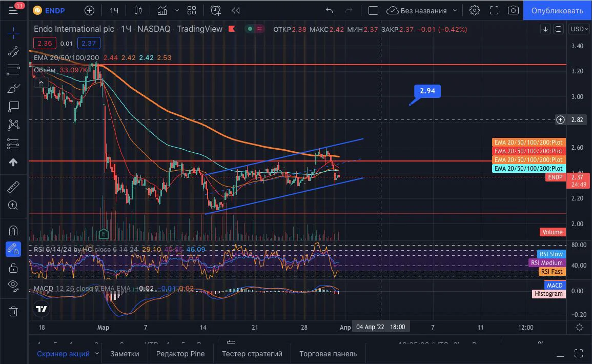
Task: Open the Редактор Pine tab
Action: click(x=180, y=354)
